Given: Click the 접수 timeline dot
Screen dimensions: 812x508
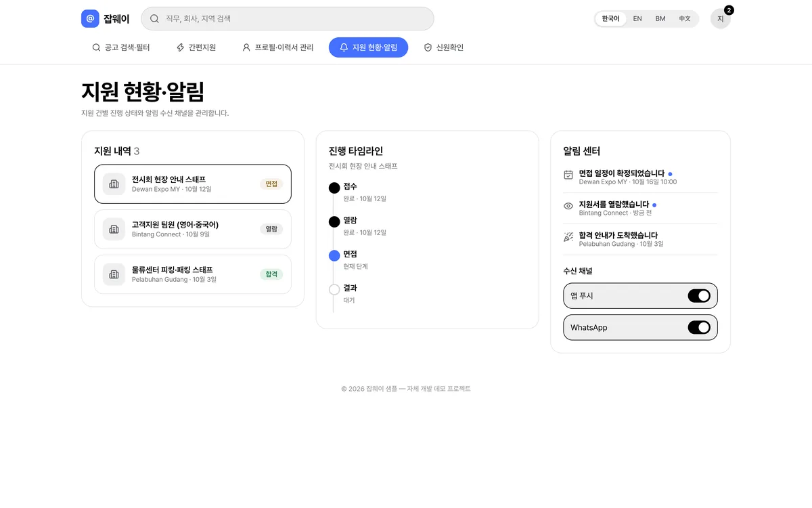Looking at the screenshot, I should click(x=334, y=188).
